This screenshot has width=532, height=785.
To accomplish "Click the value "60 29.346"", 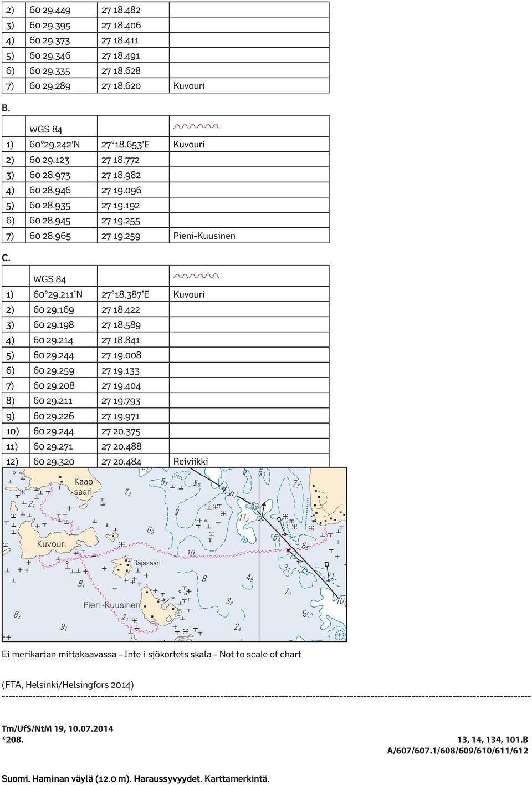I will coord(50,55).
